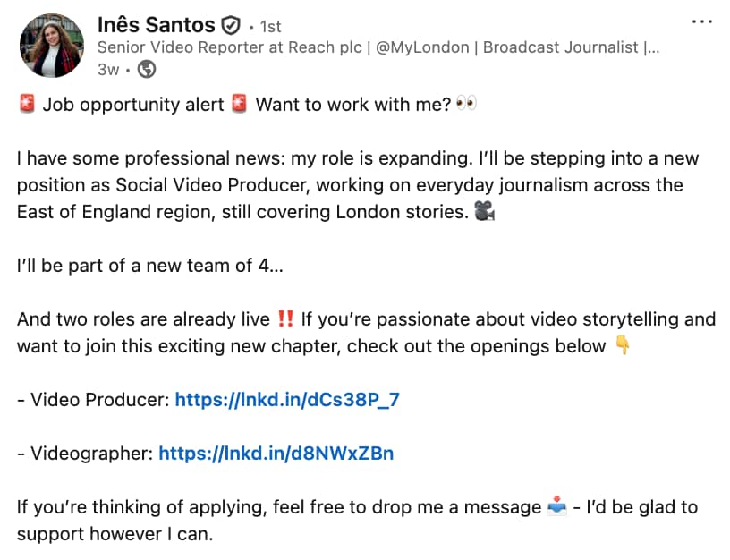Open the Videographer lnkd.in link

click(276, 454)
